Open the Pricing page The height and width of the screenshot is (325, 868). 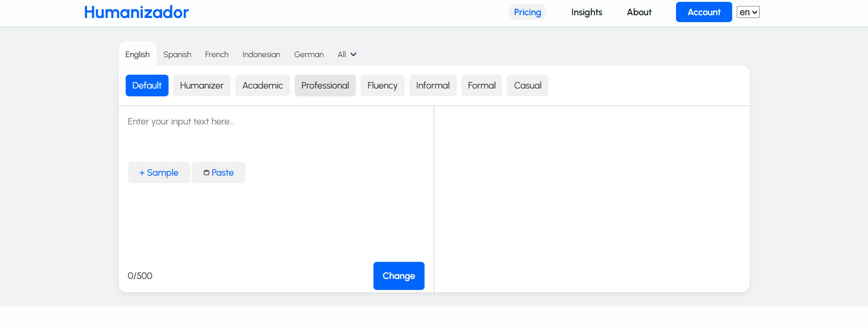[x=527, y=12]
